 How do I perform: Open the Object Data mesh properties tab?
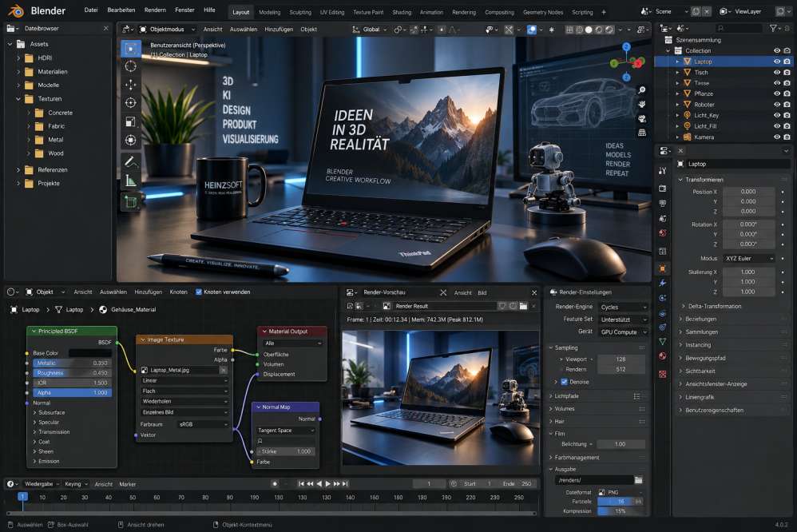tap(662, 341)
